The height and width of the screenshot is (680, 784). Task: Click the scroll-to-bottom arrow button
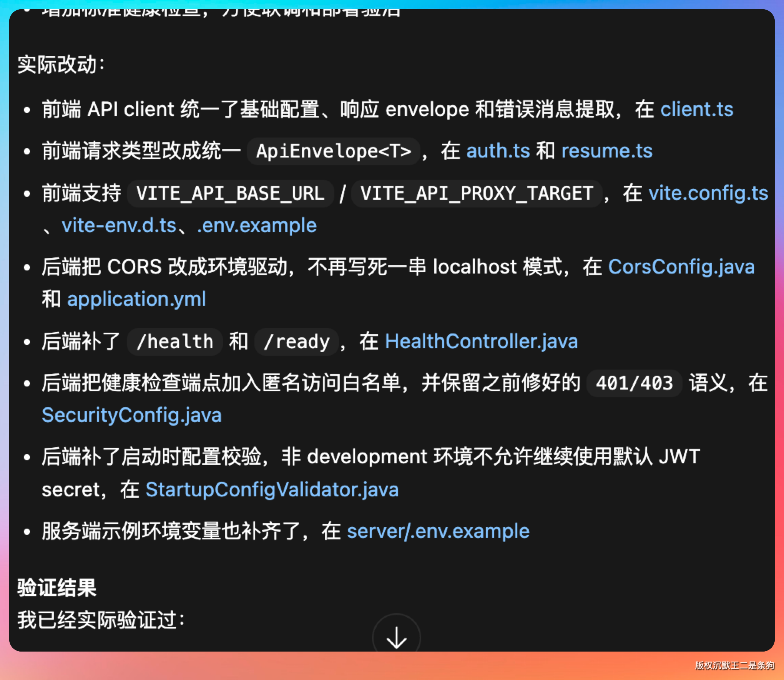click(x=396, y=637)
